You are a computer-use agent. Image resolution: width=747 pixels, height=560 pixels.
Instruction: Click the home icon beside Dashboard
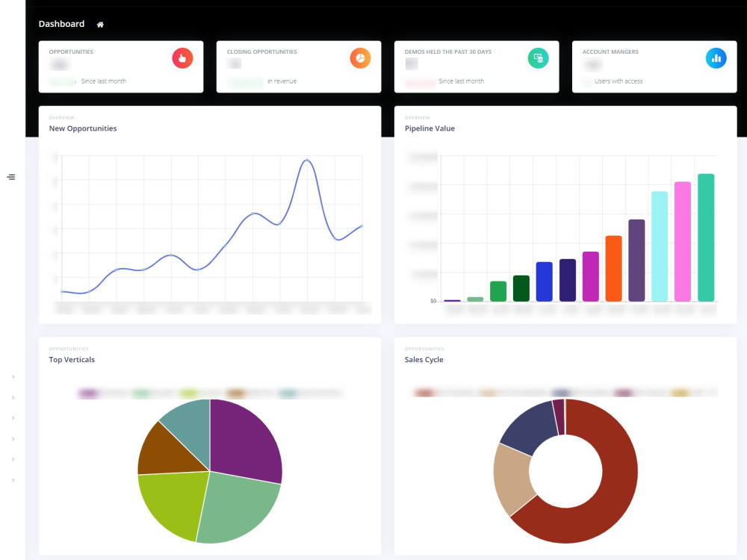pyautogui.click(x=100, y=25)
